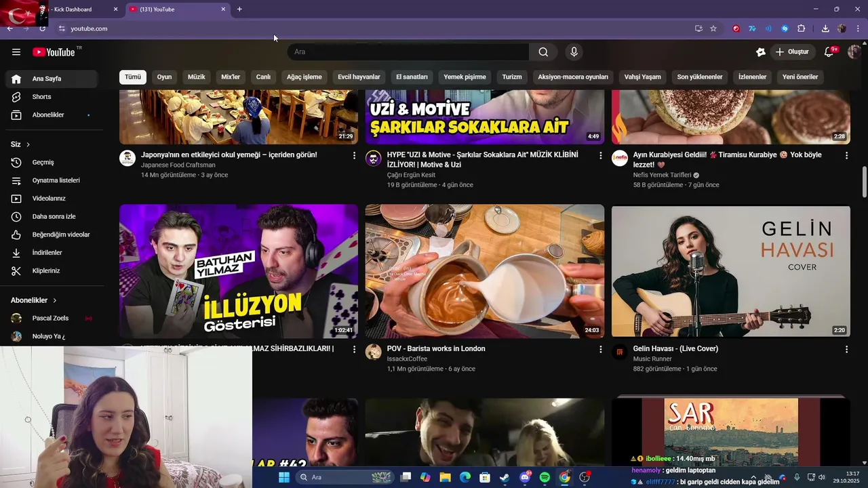
Task: Click the sparkle icon beside Oluştur
Action: pyautogui.click(x=761, y=52)
